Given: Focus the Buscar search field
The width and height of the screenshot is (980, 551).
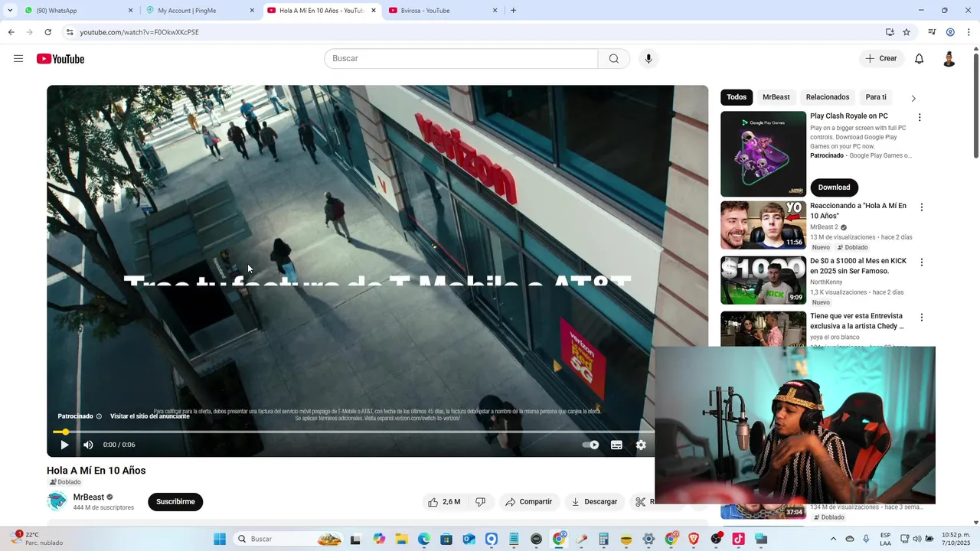Looking at the screenshot, I should [461, 59].
